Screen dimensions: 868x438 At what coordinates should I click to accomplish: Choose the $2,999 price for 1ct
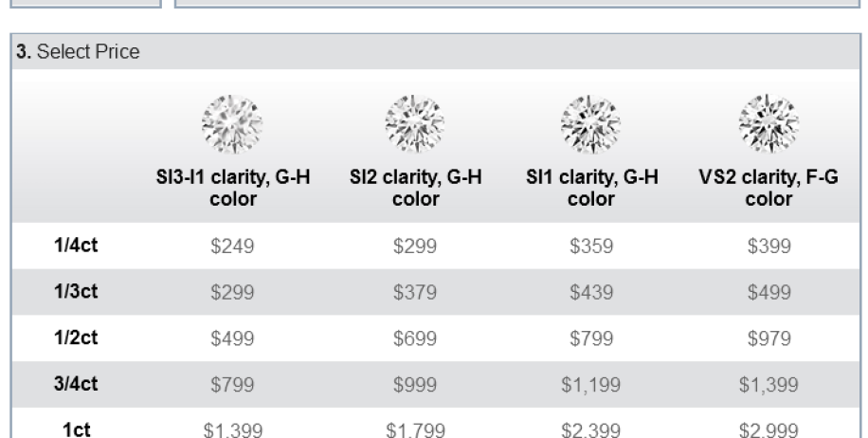pos(769,430)
